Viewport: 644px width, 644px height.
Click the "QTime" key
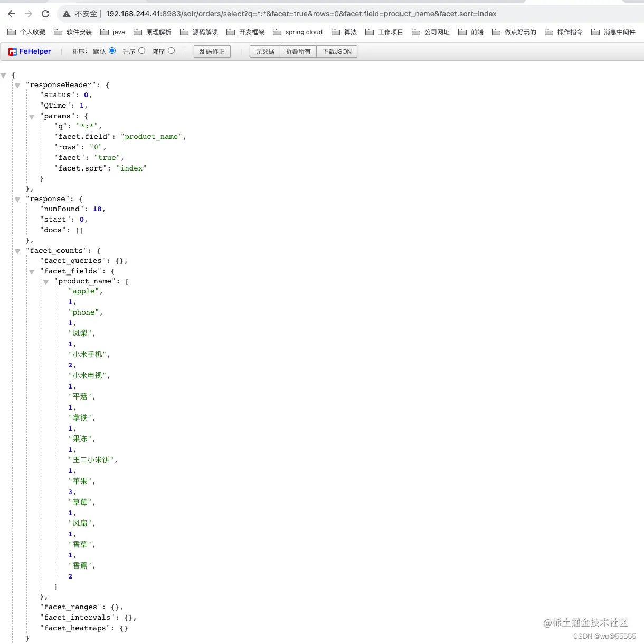click(55, 106)
